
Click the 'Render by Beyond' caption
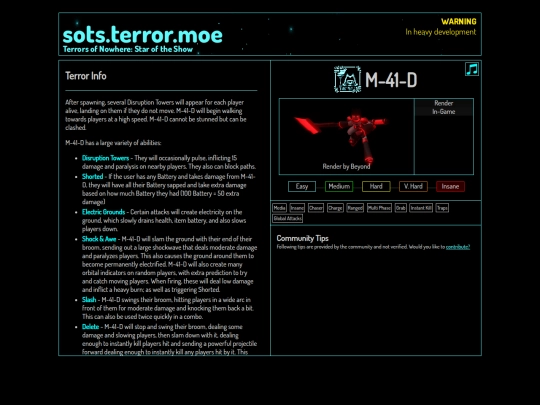pyautogui.click(x=346, y=166)
